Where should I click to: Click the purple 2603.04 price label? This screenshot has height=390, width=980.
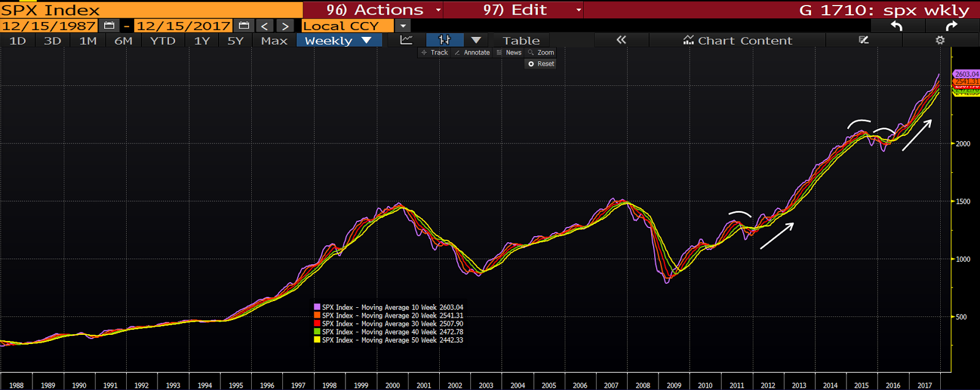tap(967, 74)
